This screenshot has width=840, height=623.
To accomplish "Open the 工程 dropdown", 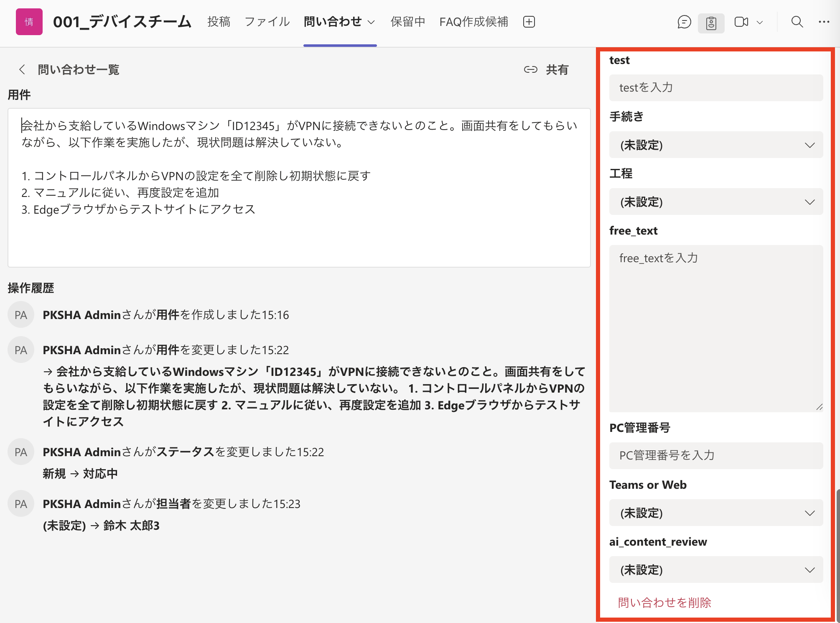I will pyautogui.click(x=716, y=202).
